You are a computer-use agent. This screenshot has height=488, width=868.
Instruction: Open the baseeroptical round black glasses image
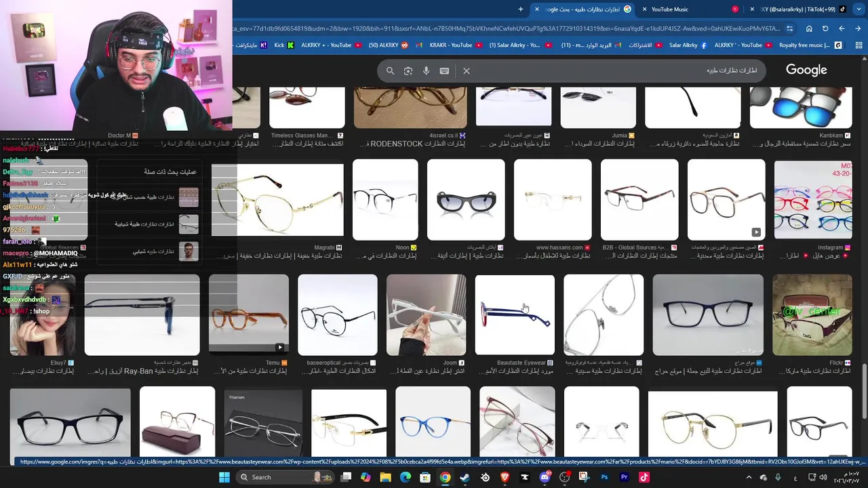tap(338, 315)
